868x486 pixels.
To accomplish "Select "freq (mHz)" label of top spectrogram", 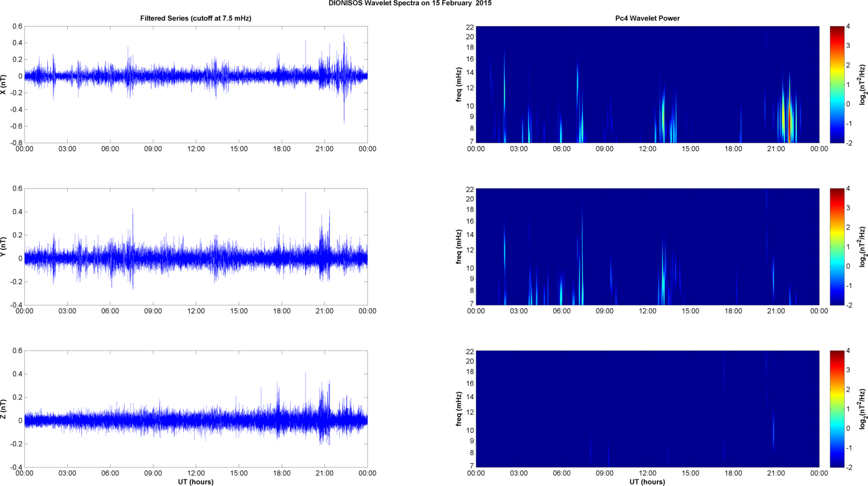I will pyautogui.click(x=459, y=84).
